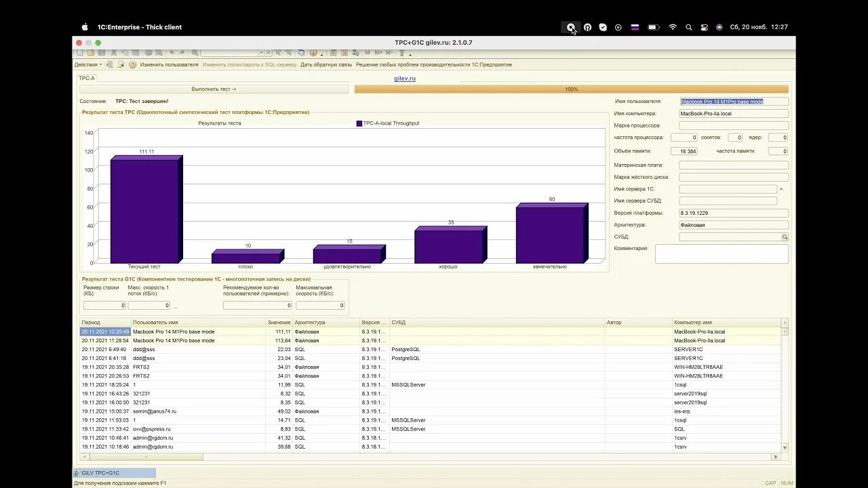The width and height of the screenshot is (868, 488).
Task: Click the toolbar redo arrow icon
Action: click(x=182, y=52)
